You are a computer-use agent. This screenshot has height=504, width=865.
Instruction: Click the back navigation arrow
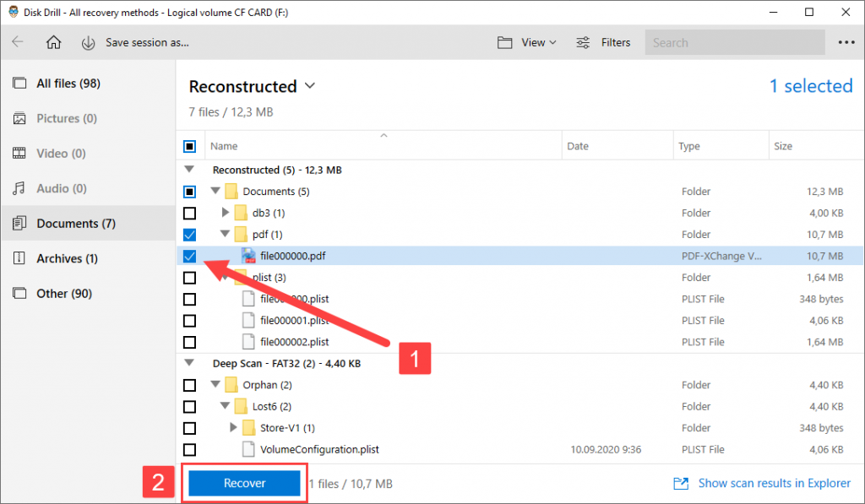tap(19, 42)
